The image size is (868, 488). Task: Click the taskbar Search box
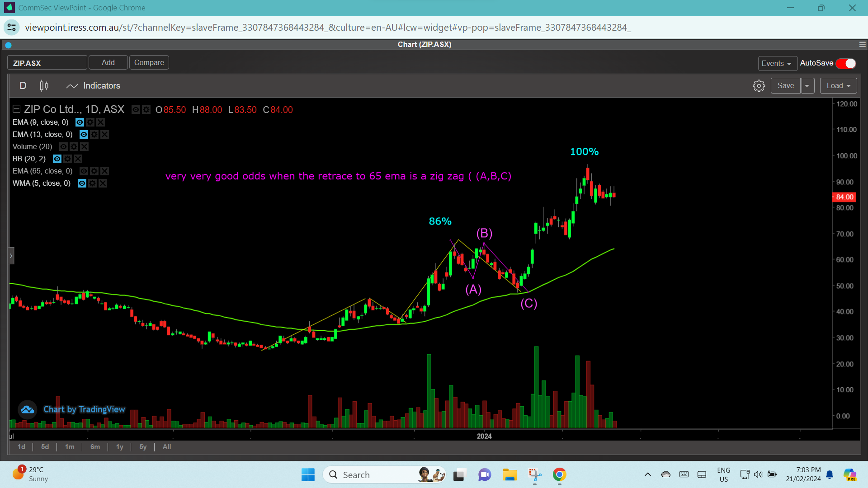click(x=384, y=475)
